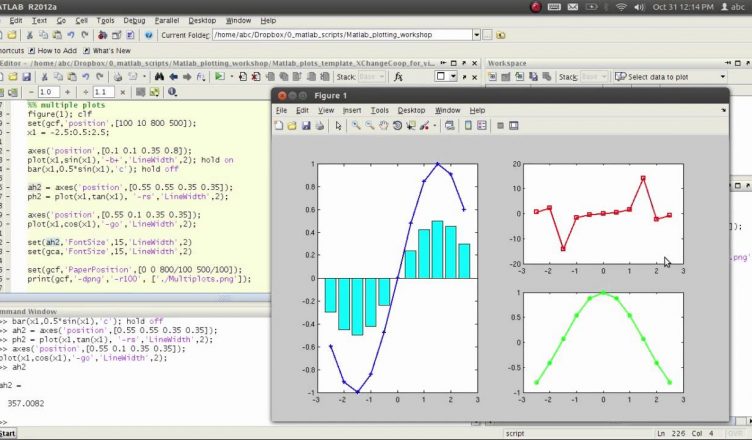Open Figure 1 File menu
The width and height of the screenshot is (752, 440).
282,110
